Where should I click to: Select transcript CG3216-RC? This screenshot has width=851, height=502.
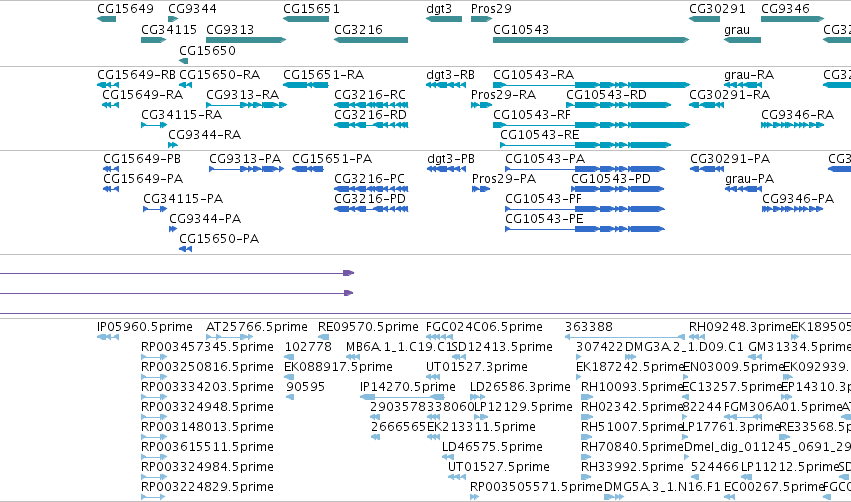[x=371, y=105]
